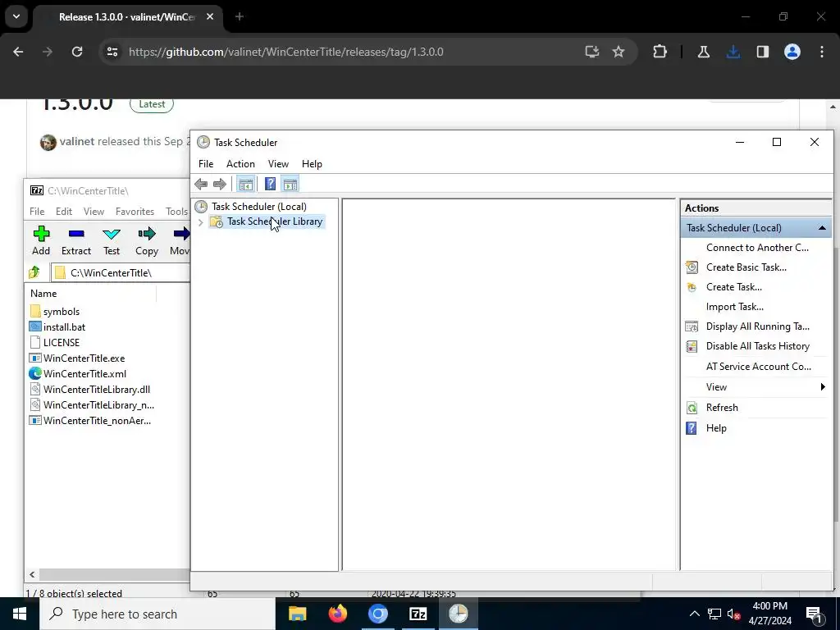The width and height of the screenshot is (840, 630).
Task: Show hidden system tray icons
Action: 694,614
